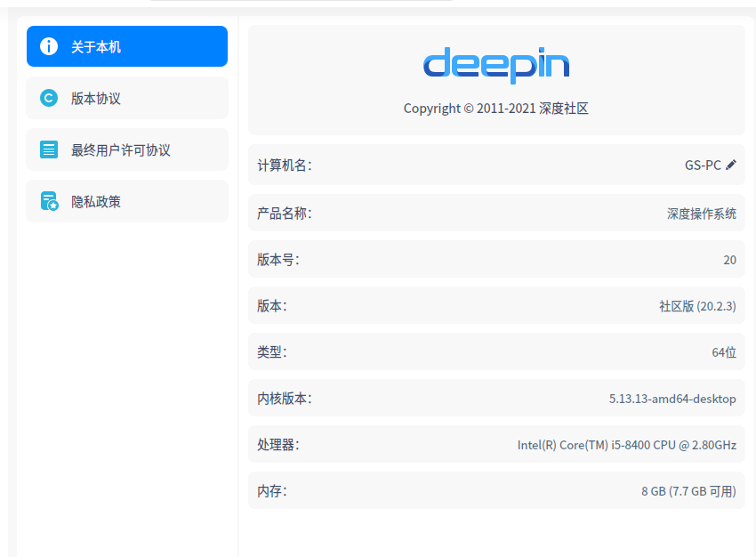The height and width of the screenshot is (557, 756).
Task: Click the computer name value GS-PC
Action: click(703, 165)
